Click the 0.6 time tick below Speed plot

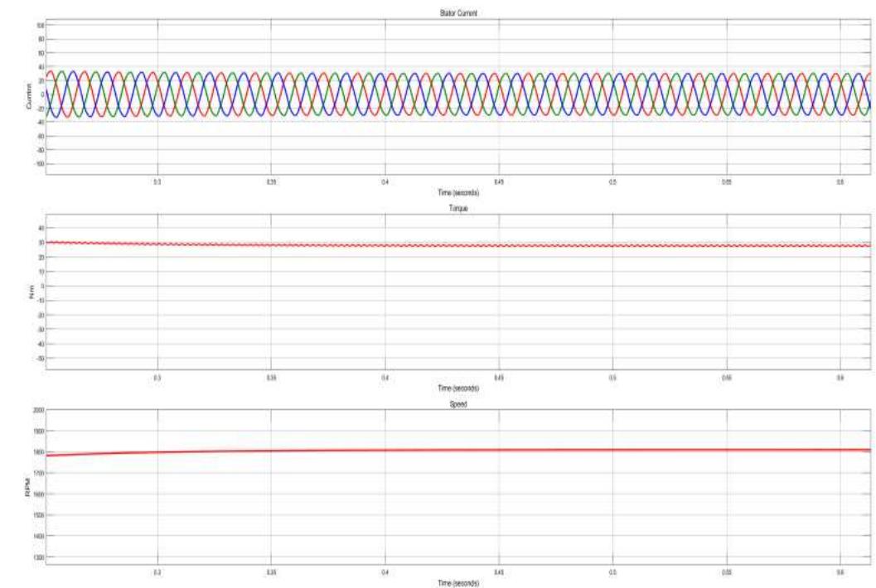coord(840,573)
